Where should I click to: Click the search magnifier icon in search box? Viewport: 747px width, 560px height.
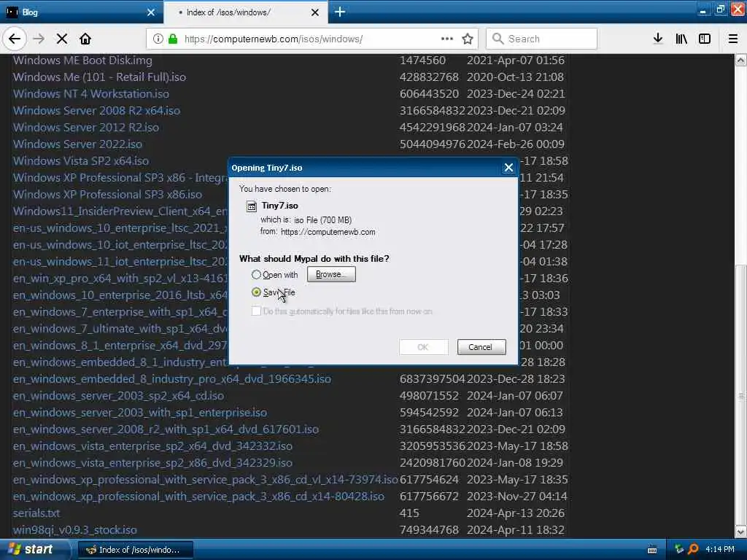(498, 39)
